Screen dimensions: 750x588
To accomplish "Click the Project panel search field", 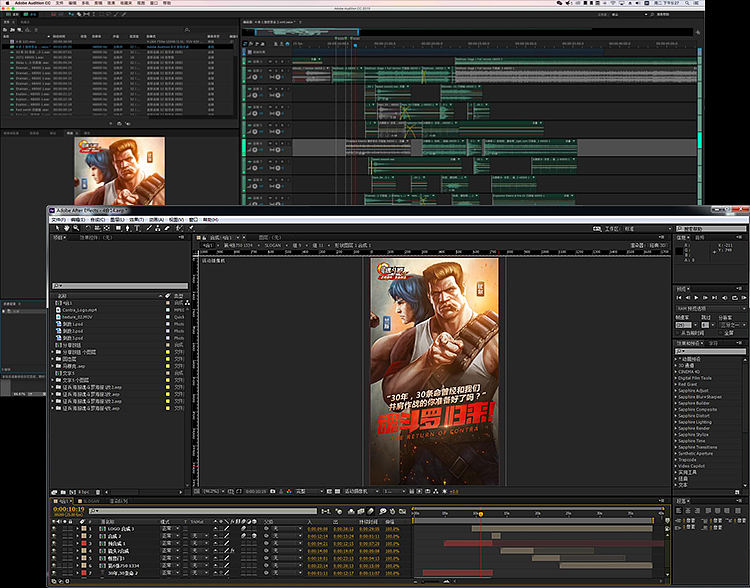I will click(x=120, y=286).
